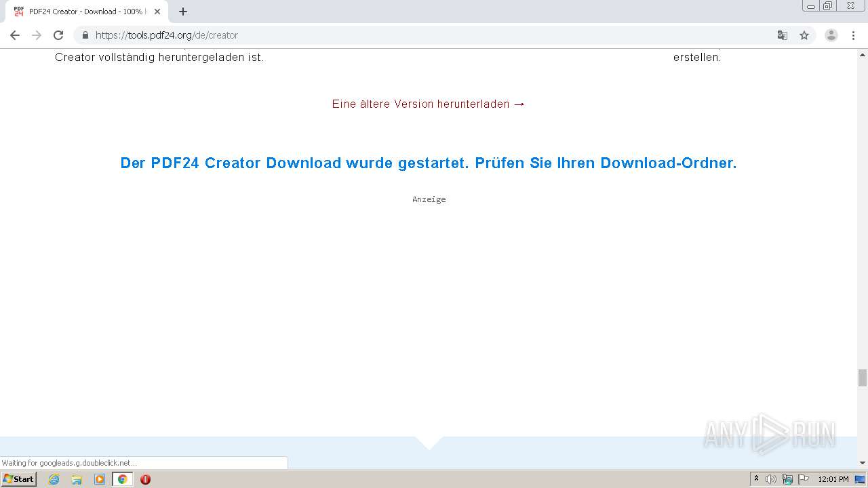Restore down the Chrome window

[828, 5]
